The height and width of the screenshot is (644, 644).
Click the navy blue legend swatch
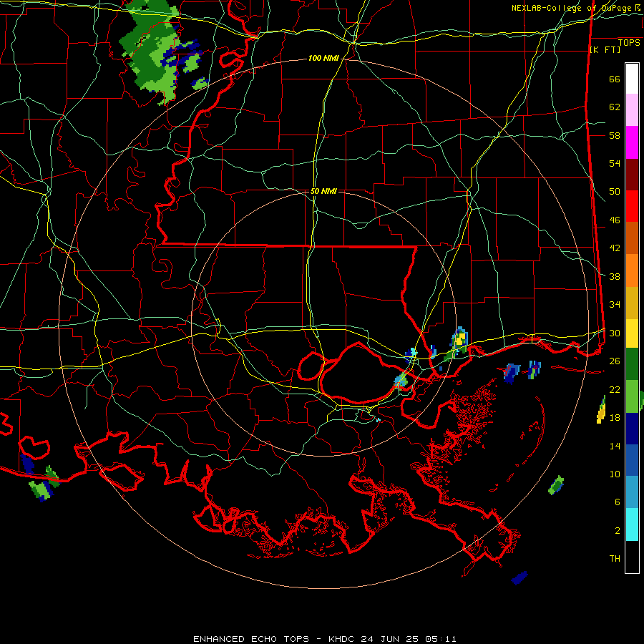[632, 429]
